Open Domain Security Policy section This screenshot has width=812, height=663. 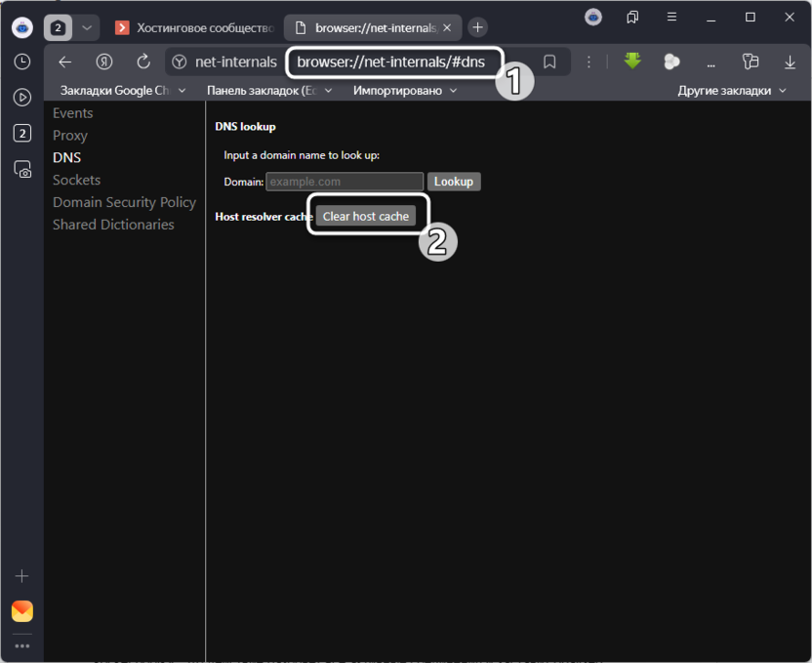(124, 202)
